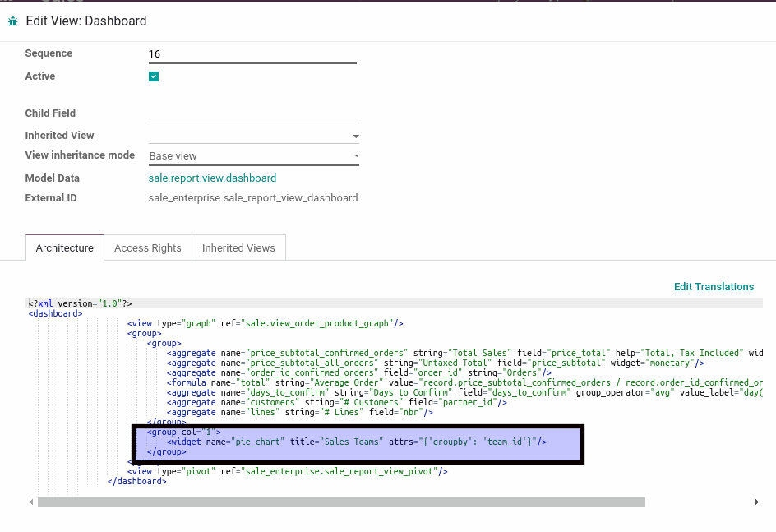
Task: Click inside the Sequence input field
Action: 247,53
